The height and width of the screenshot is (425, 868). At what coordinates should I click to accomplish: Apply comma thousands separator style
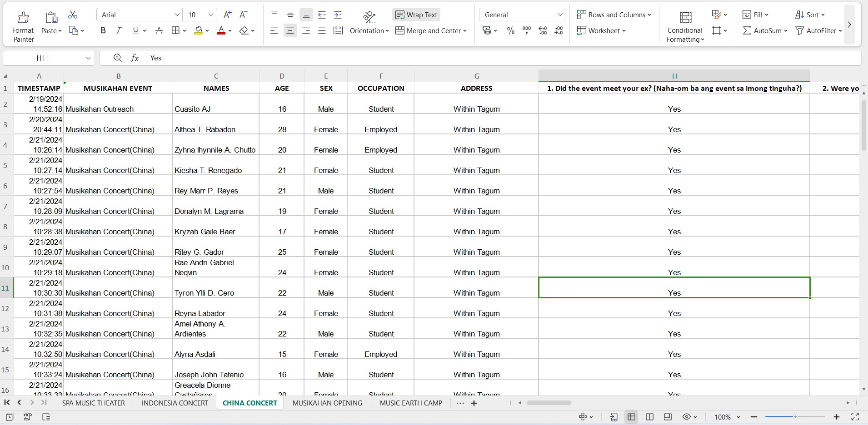[x=527, y=30]
